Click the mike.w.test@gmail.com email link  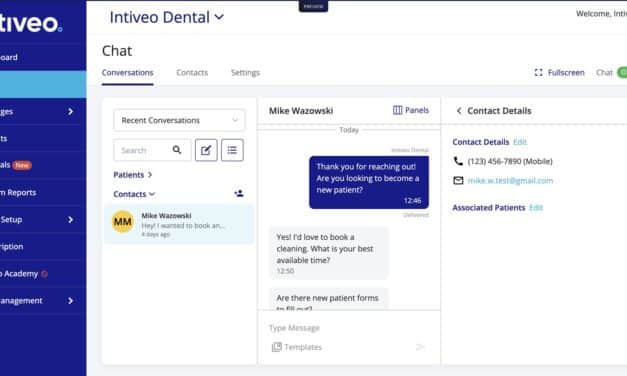coord(510,181)
